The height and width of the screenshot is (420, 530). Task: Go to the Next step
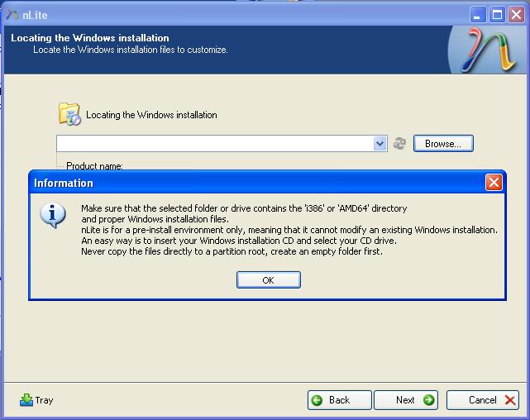click(x=406, y=400)
